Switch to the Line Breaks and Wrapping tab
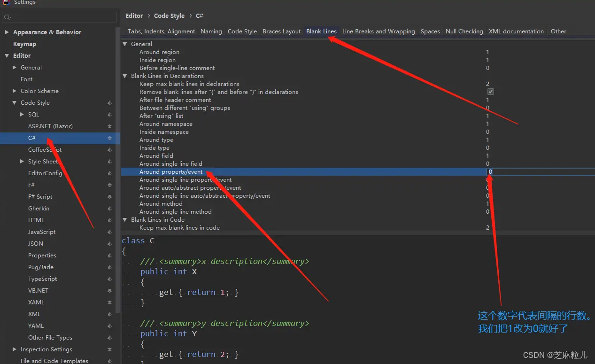Image resolution: width=595 pixels, height=364 pixels. pos(379,31)
